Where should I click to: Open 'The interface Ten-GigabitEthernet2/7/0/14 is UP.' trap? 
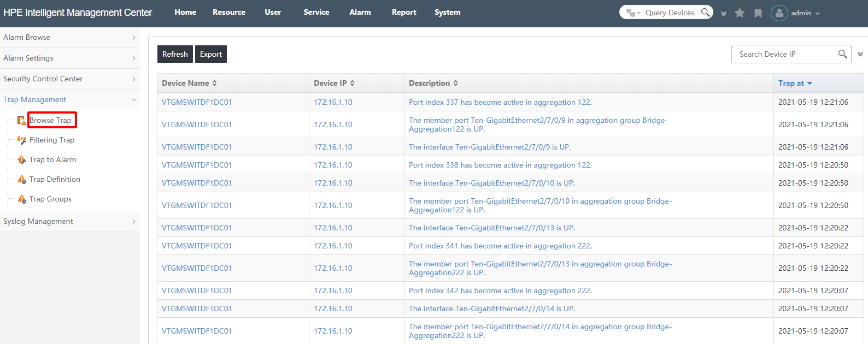[x=492, y=309]
